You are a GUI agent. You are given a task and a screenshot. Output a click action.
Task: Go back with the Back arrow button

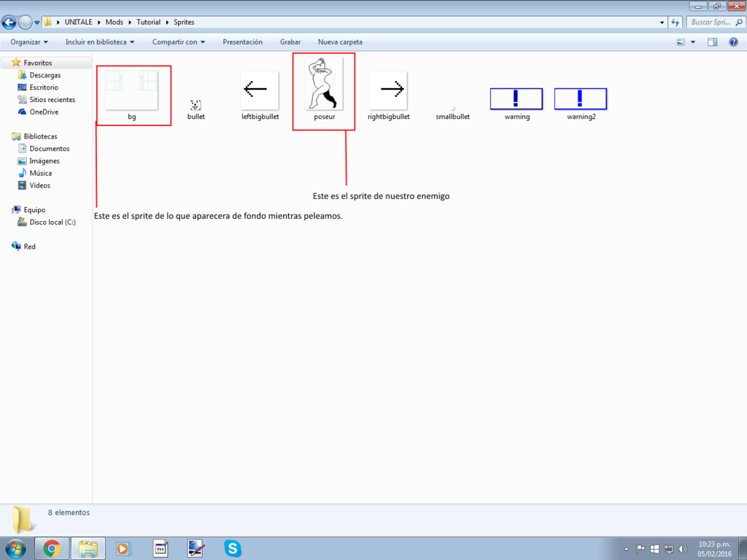(x=9, y=22)
